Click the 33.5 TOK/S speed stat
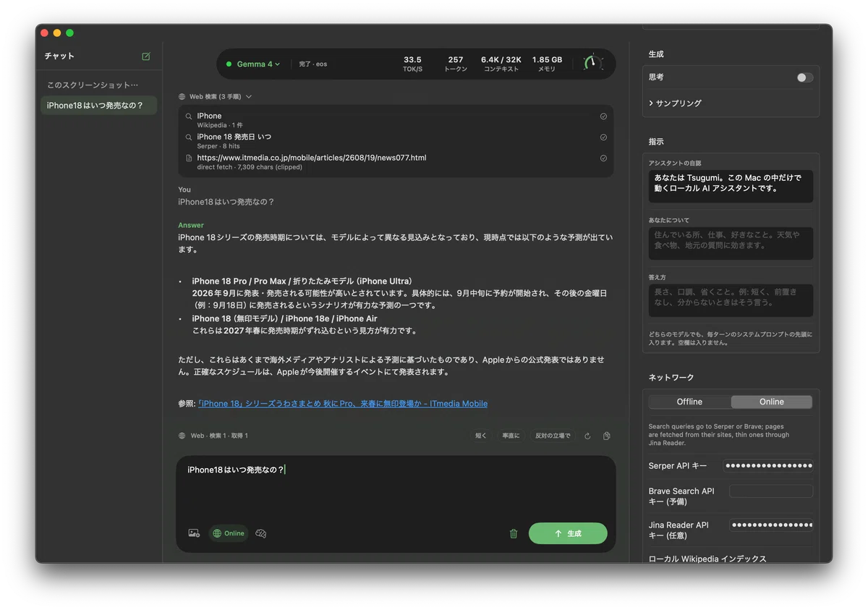This screenshot has width=868, height=610. pyautogui.click(x=412, y=64)
